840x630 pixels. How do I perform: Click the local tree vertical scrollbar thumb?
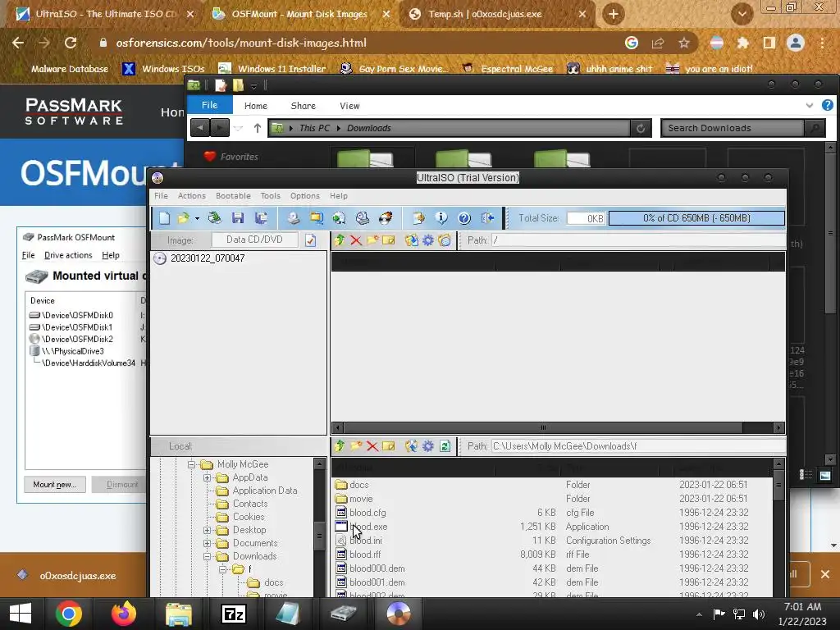pyautogui.click(x=319, y=535)
